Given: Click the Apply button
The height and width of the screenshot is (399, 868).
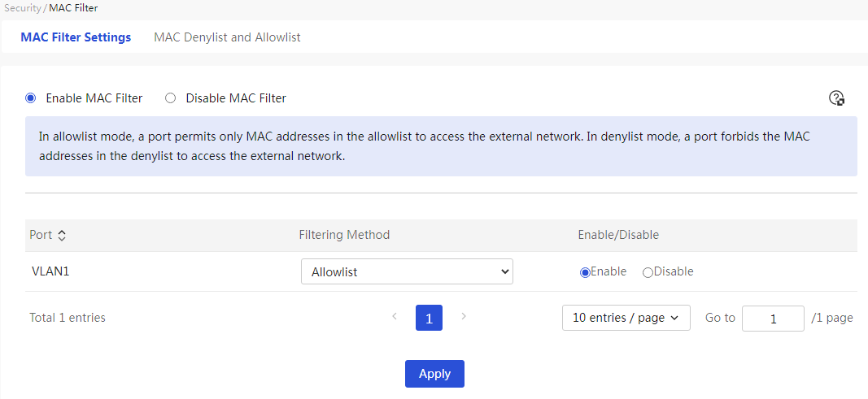Looking at the screenshot, I should (434, 374).
